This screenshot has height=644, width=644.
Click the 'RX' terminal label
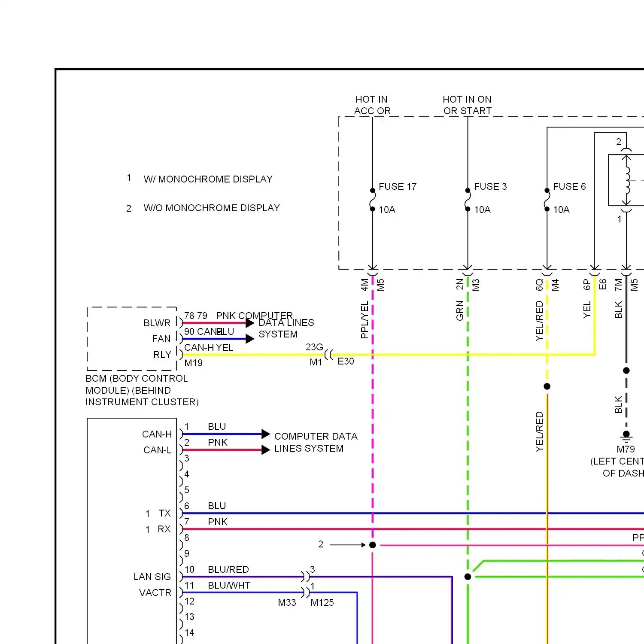tap(164, 529)
